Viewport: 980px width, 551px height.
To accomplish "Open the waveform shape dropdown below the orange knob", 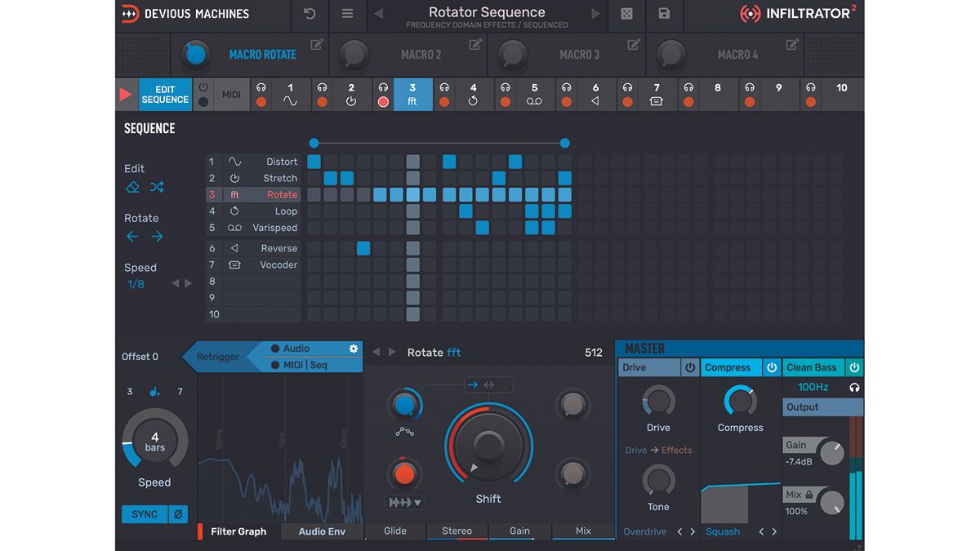I will (x=406, y=502).
